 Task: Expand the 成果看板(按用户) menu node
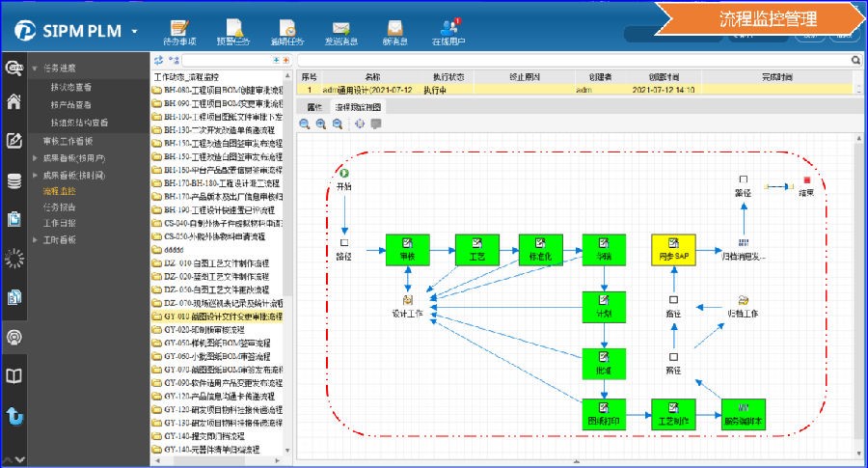point(35,157)
